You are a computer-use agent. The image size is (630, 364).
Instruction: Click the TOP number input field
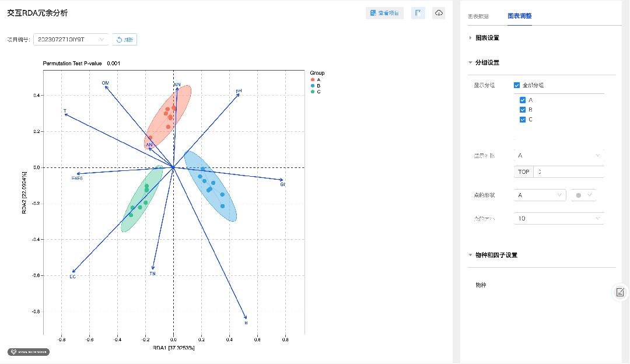pos(568,171)
